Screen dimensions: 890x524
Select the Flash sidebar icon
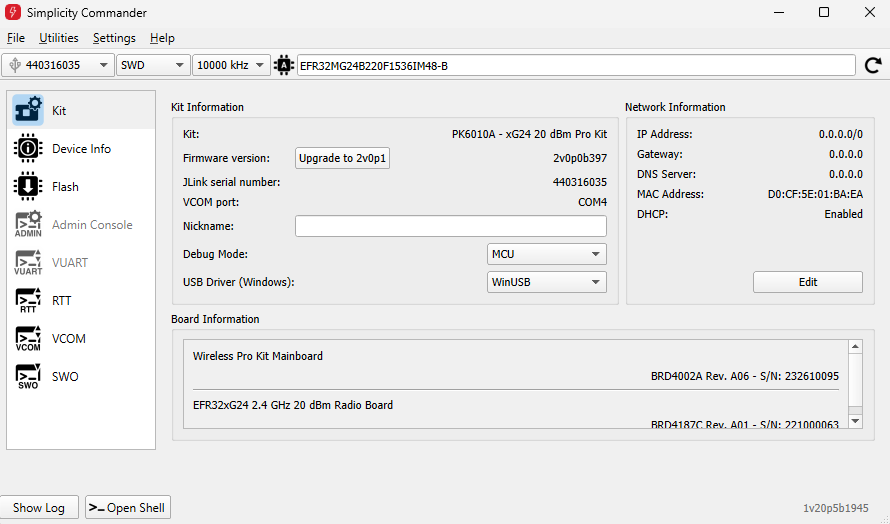[x=28, y=186]
